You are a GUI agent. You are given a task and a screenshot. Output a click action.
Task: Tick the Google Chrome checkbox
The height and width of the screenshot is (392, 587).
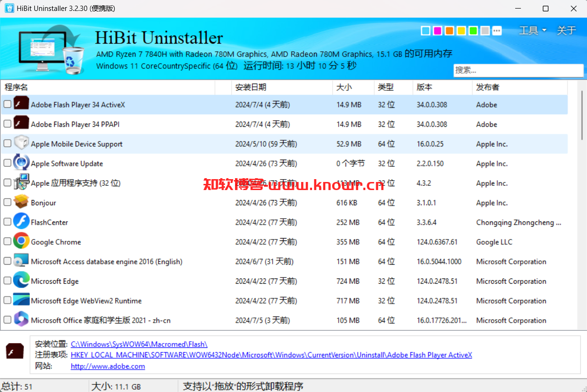coord(7,241)
